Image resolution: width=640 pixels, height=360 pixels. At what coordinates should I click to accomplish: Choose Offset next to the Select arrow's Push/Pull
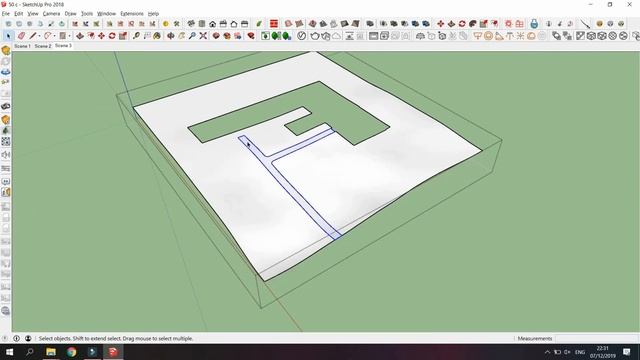[x=91, y=36]
